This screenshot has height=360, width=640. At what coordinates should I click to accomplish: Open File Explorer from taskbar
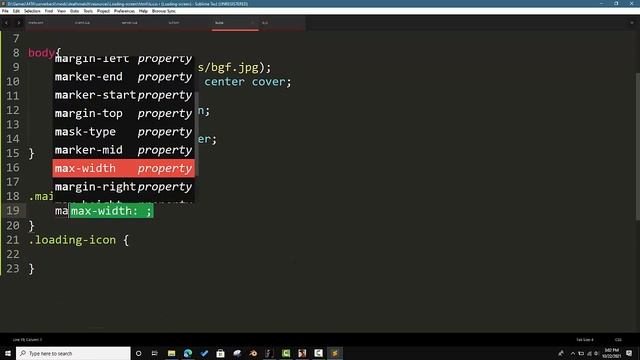[171, 353]
